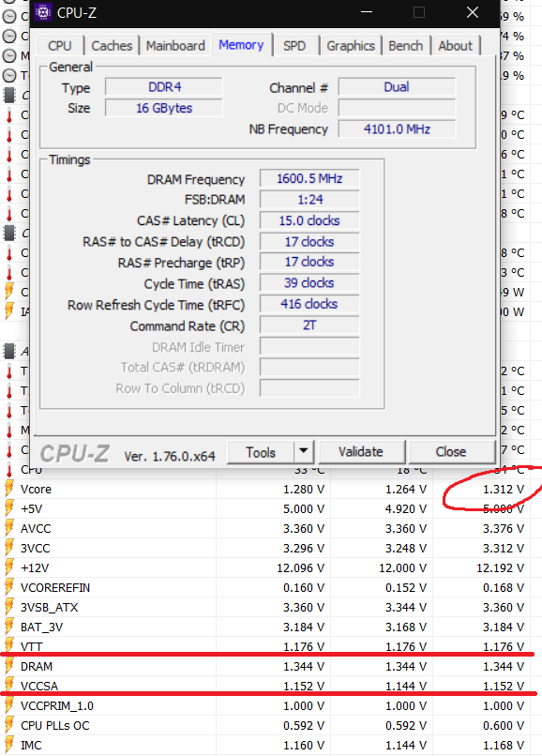Select the CPU PLLs OC sensor label
This screenshot has height=756, width=542.
(x=55, y=726)
